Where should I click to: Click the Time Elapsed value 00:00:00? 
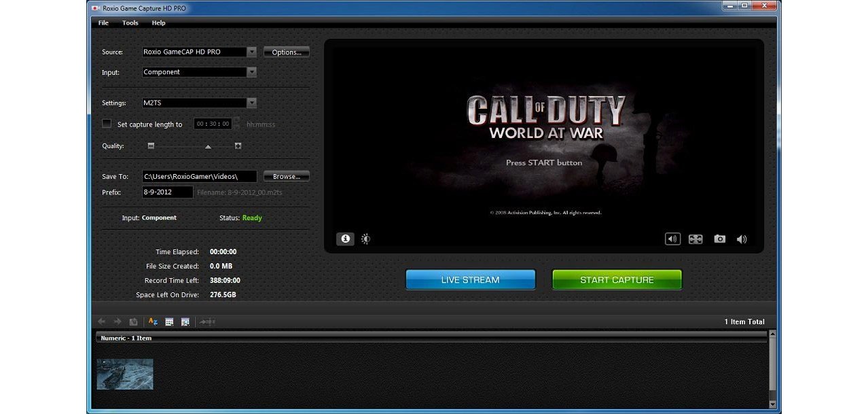coord(223,252)
